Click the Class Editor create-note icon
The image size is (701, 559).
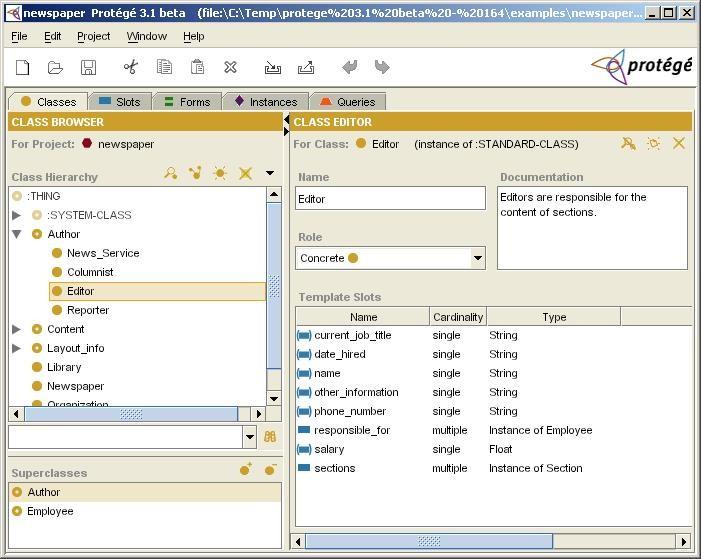[x=654, y=144]
